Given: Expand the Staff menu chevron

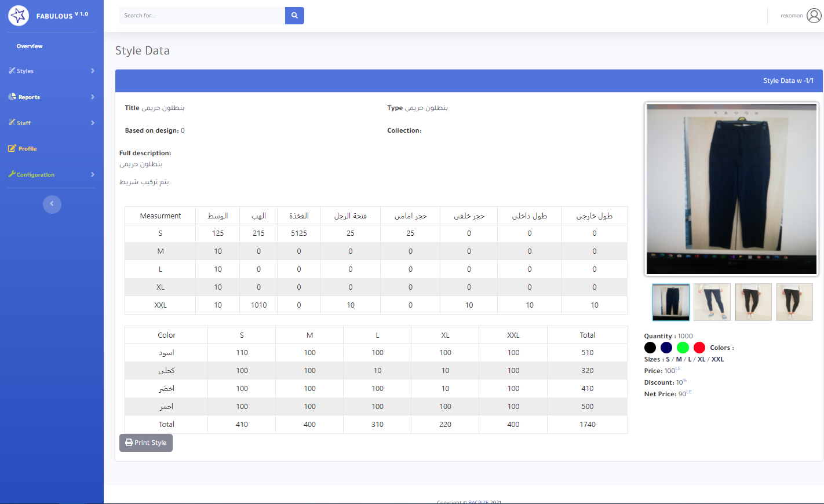Looking at the screenshot, I should (93, 123).
